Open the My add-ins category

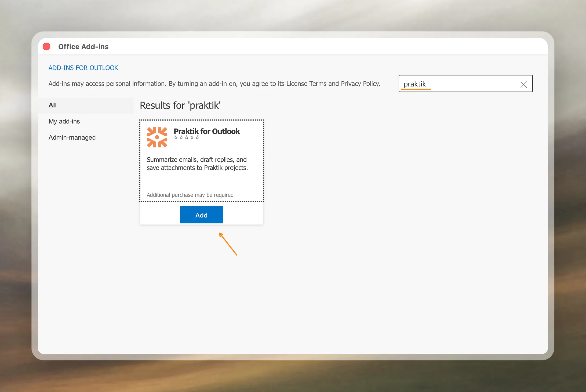pyautogui.click(x=86, y=121)
